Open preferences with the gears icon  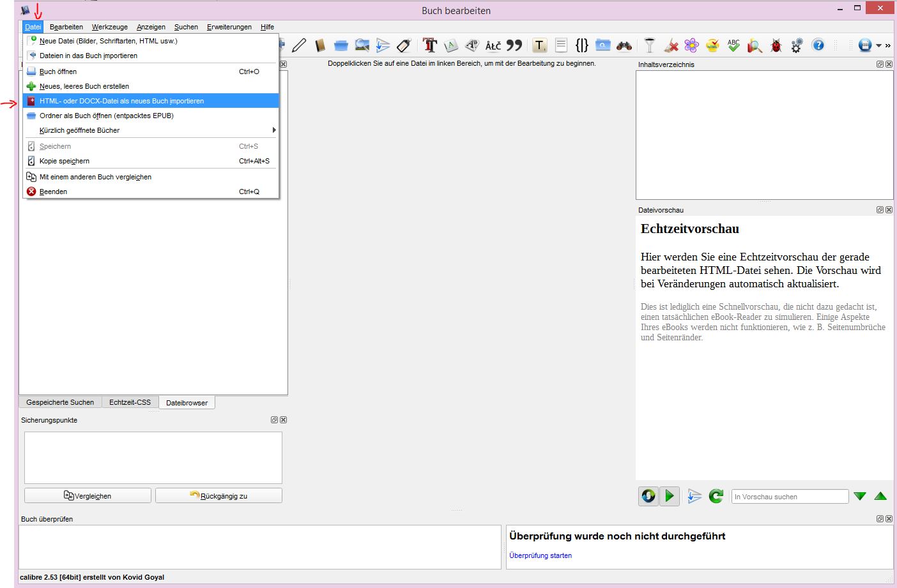[x=797, y=45]
